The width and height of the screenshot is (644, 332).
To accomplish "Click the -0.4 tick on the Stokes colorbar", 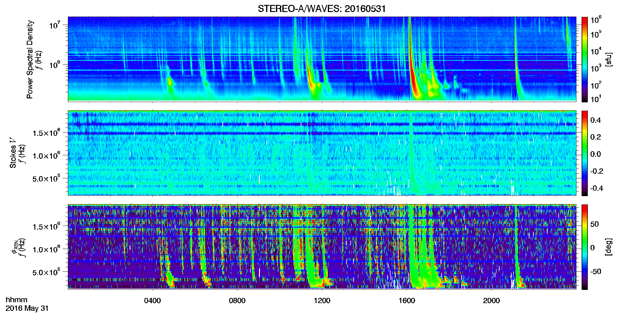I will point(597,188).
